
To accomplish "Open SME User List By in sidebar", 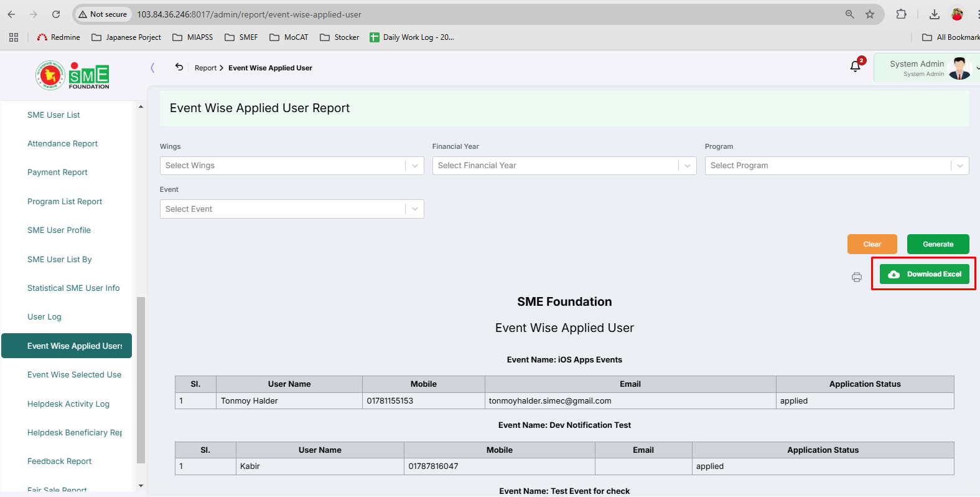I will [60, 260].
